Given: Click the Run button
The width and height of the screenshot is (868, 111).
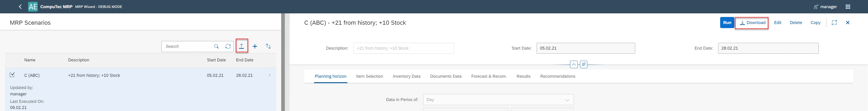Looking at the screenshot, I should coord(727,23).
